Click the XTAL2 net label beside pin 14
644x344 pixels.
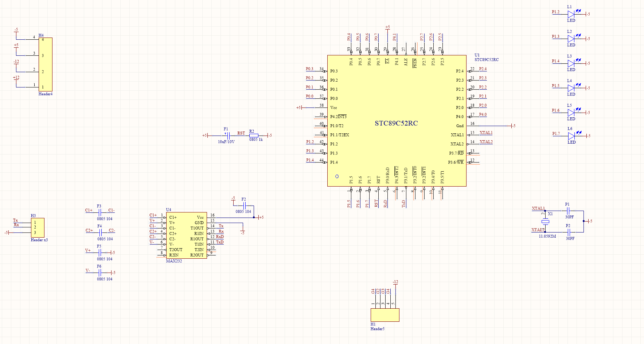pyautogui.click(x=486, y=142)
